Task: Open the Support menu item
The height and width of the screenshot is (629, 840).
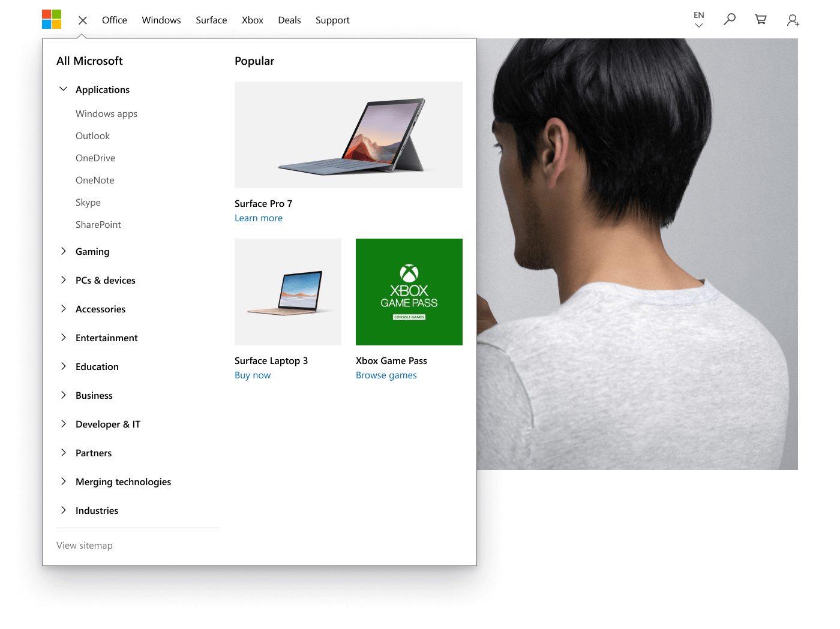Action: click(x=332, y=20)
